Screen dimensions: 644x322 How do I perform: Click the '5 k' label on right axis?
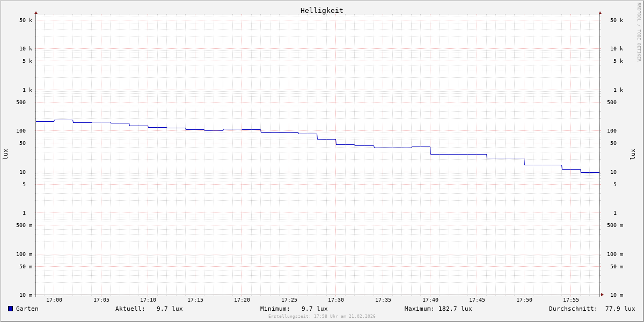618,61
